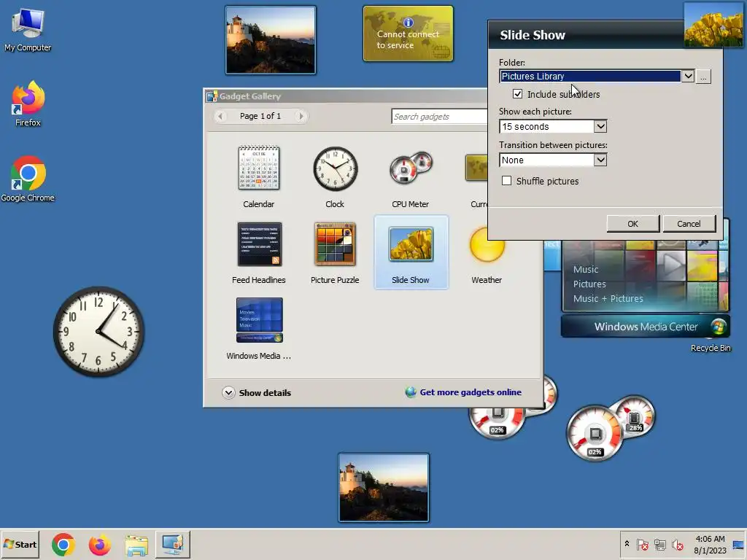The width and height of the screenshot is (747, 560).
Task: Click the Pictures Library folder field
Action: 590,76
